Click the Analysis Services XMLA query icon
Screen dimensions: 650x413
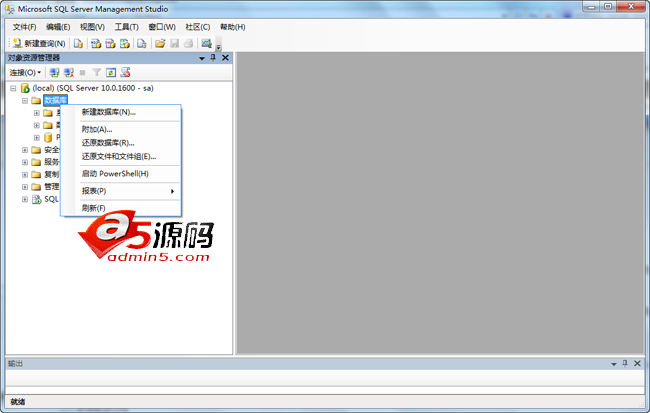click(x=125, y=43)
